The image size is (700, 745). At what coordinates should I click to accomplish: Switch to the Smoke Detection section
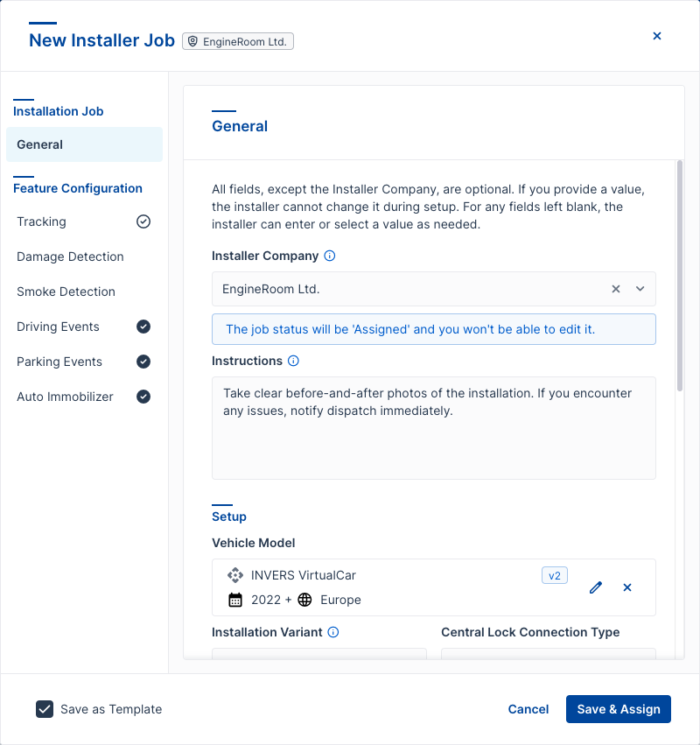pyautogui.click(x=66, y=292)
